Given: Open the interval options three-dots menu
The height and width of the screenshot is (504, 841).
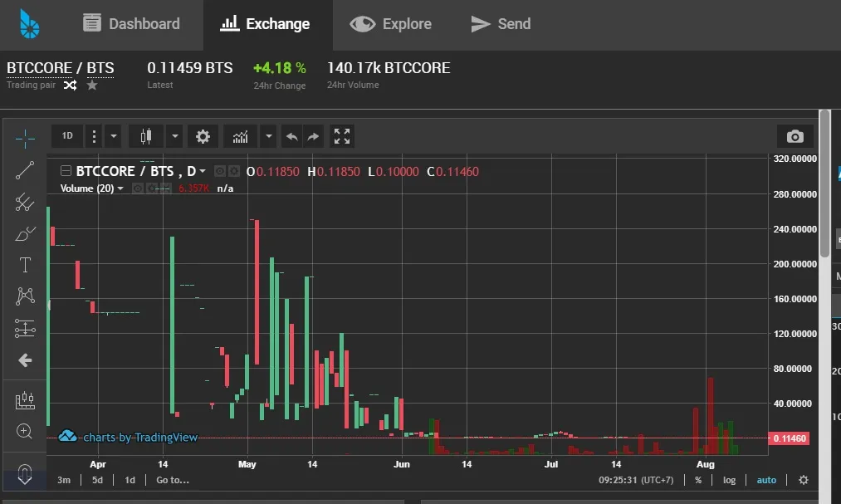Looking at the screenshot, I should [94, 136].
